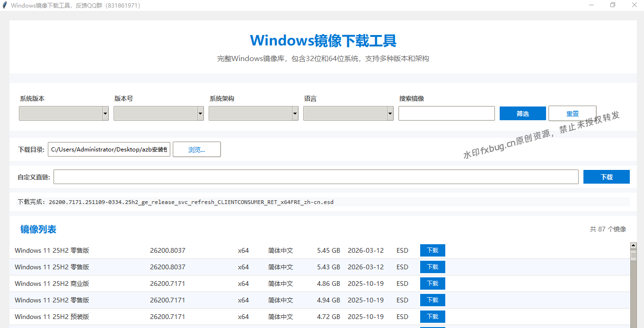Image resolution: width=644 pixels, height=328 pixels.
Task: Focus the 自定义直链 input field
Action: tap(316, 177)
